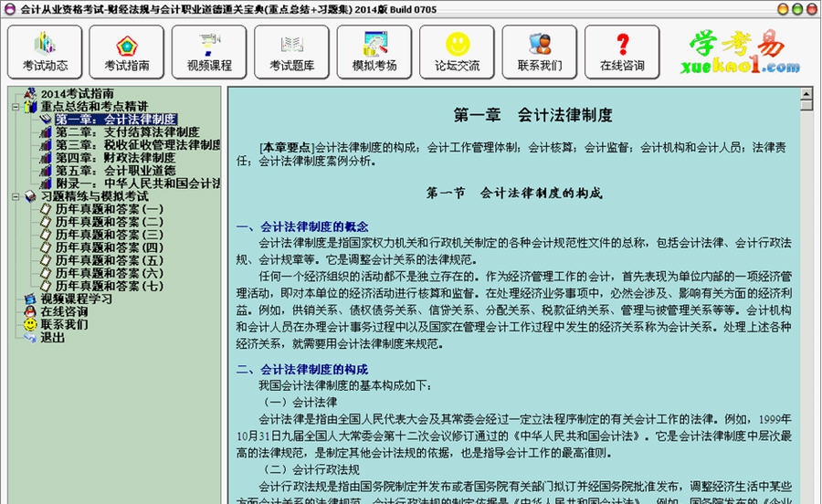Click the book icon beside 第三章：税收征收管理法律制度
This screenshot has height=504, width=822.
point(47,144)
